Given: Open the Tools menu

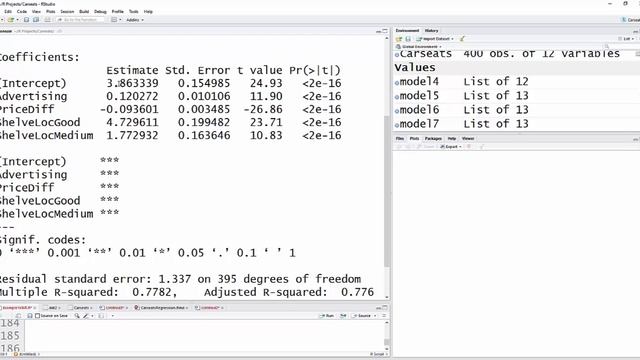Looking at the screenshot, I should pos(133,11).
